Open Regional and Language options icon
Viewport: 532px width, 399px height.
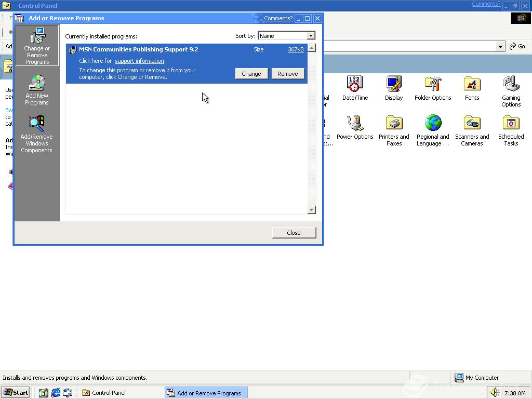coord(433,130)
